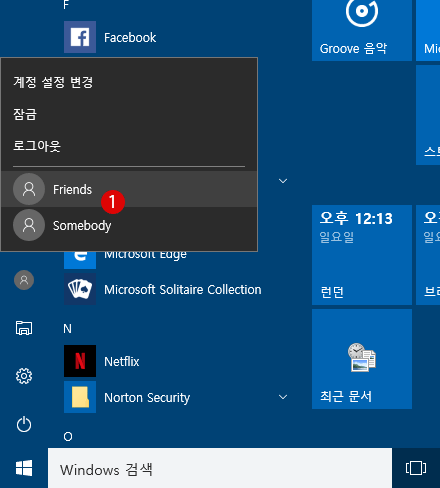Open Settings via the gear icon
This screenshot has height=488, width=440.
coord(24,376)
